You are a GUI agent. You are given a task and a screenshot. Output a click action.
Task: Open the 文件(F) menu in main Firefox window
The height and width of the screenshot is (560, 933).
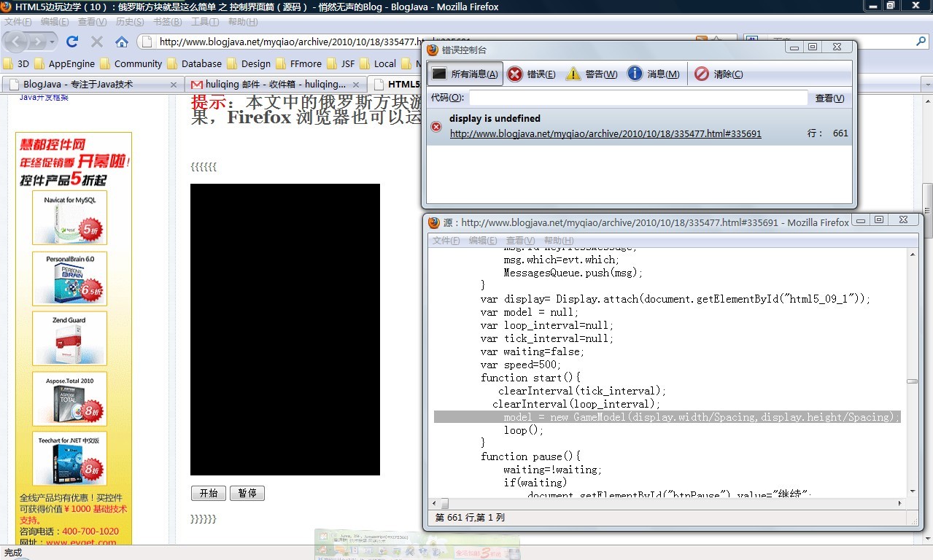tap(18, 22)
